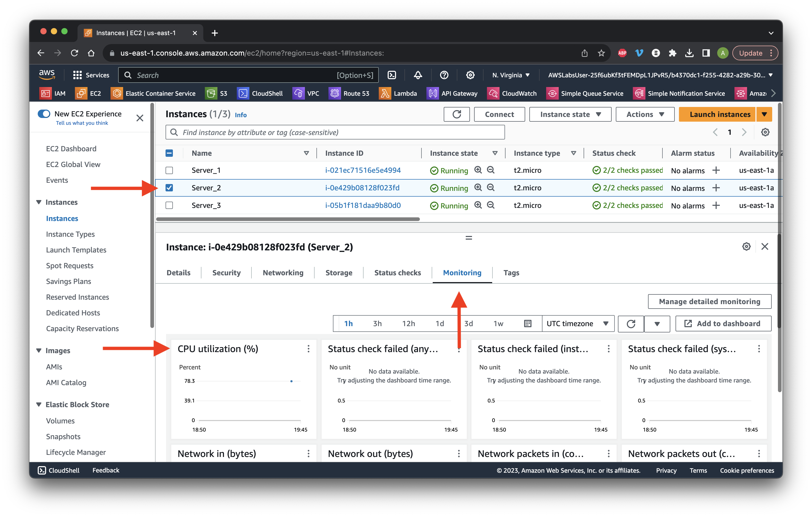Open the Lambda shortcut in favorites bar

[x=398, y=93]
